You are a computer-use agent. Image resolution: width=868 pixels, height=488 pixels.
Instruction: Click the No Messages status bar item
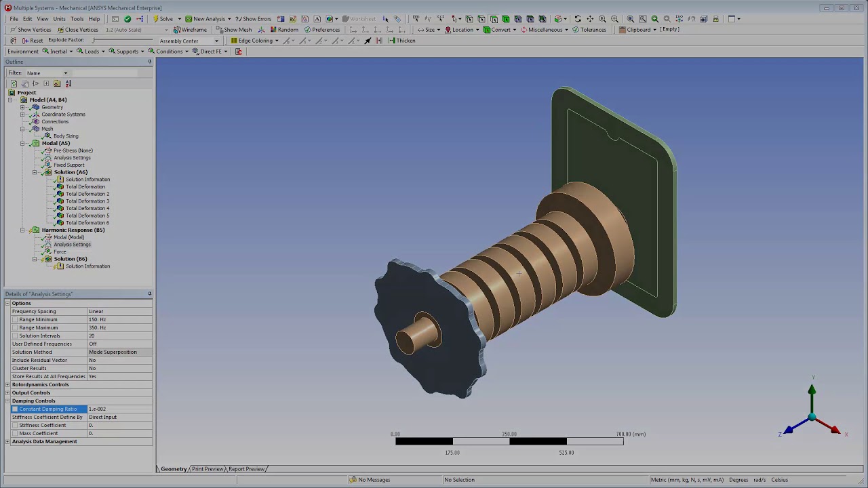(x=370, y=480)
